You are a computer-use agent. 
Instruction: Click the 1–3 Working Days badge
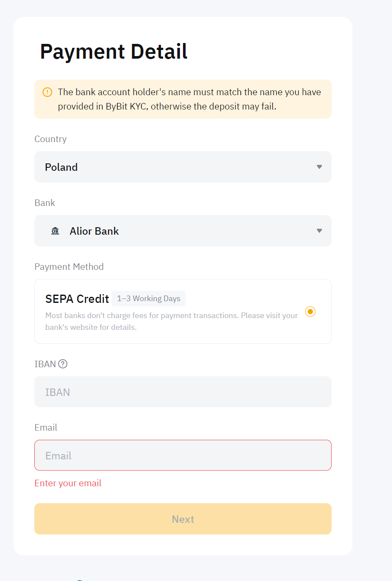tap(149, 299)
